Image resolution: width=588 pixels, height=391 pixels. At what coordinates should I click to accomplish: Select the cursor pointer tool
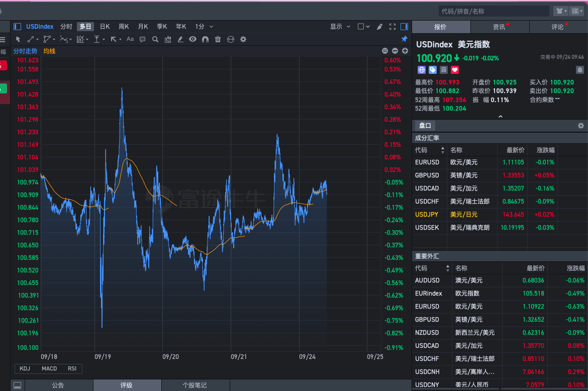coord(18,39)
